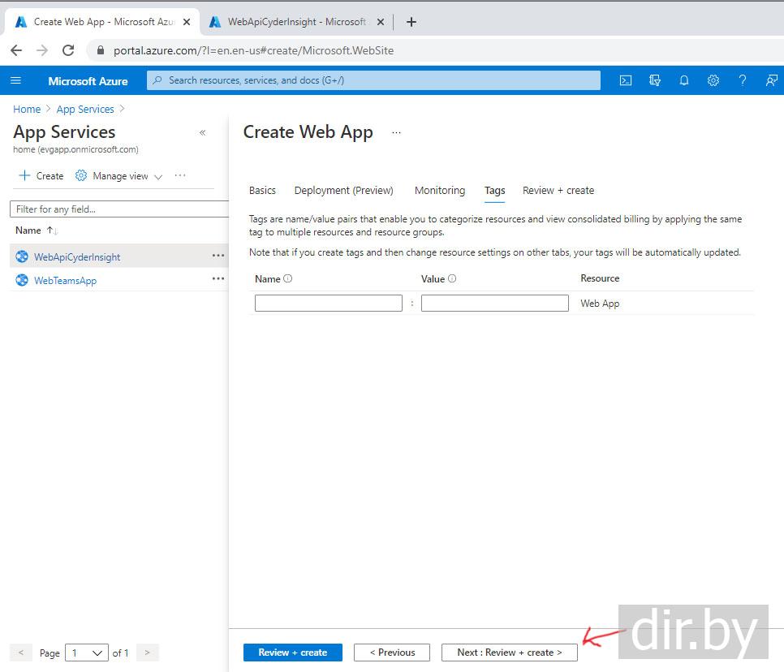Open the page number dropdown

click(88, 653)
